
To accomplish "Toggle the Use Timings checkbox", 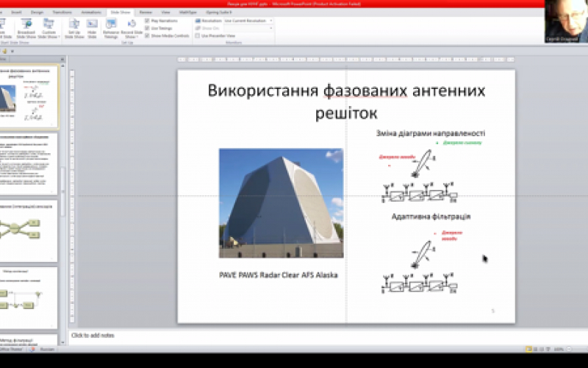I will pos(148,28).
